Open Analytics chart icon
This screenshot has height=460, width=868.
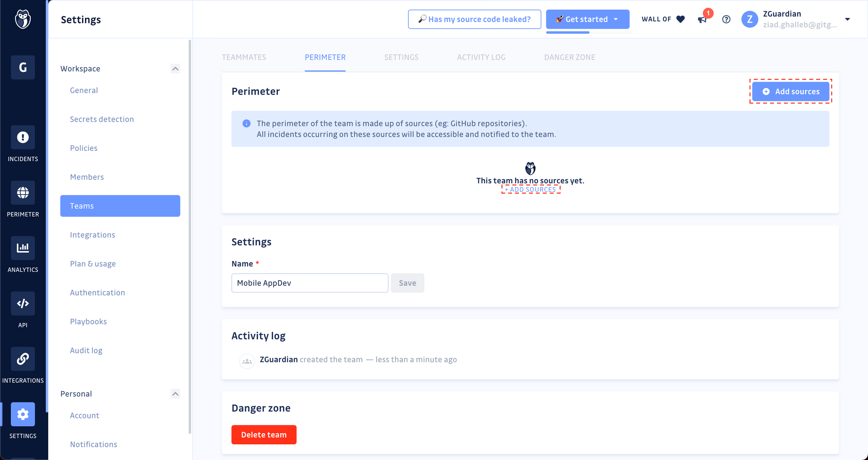23,248
